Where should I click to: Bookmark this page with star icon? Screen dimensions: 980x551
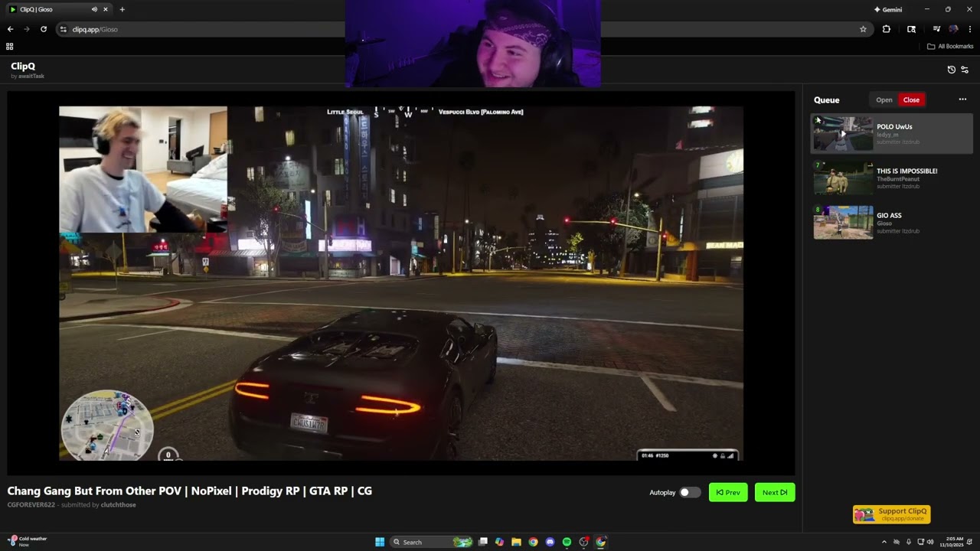click(x=863, y=29)
